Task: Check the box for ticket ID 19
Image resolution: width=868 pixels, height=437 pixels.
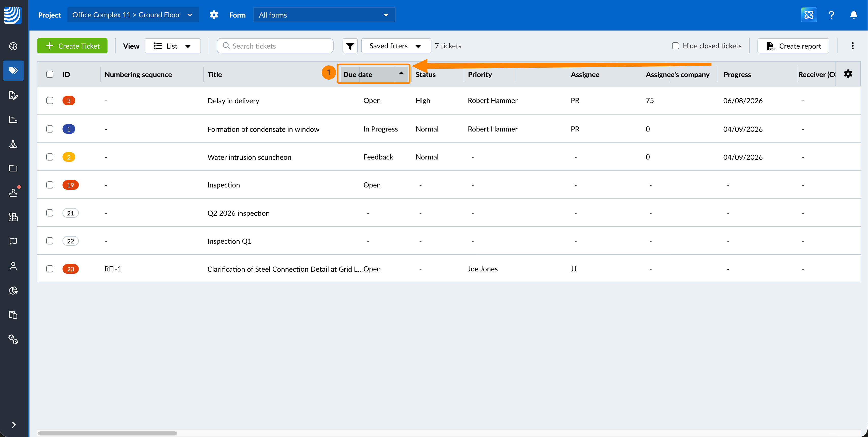Action: coord(50,185)
